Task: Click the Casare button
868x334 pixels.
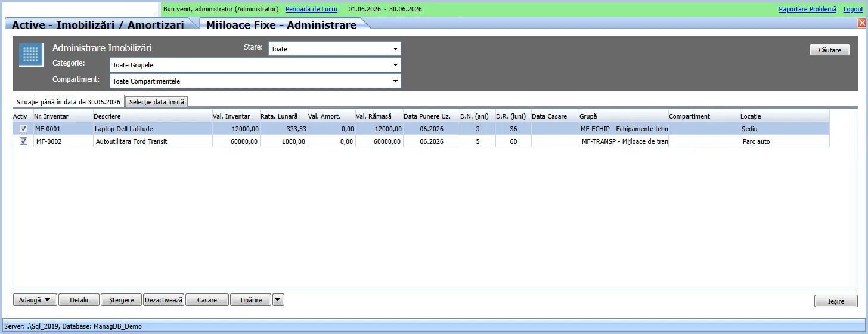Action: click(207, 300)
